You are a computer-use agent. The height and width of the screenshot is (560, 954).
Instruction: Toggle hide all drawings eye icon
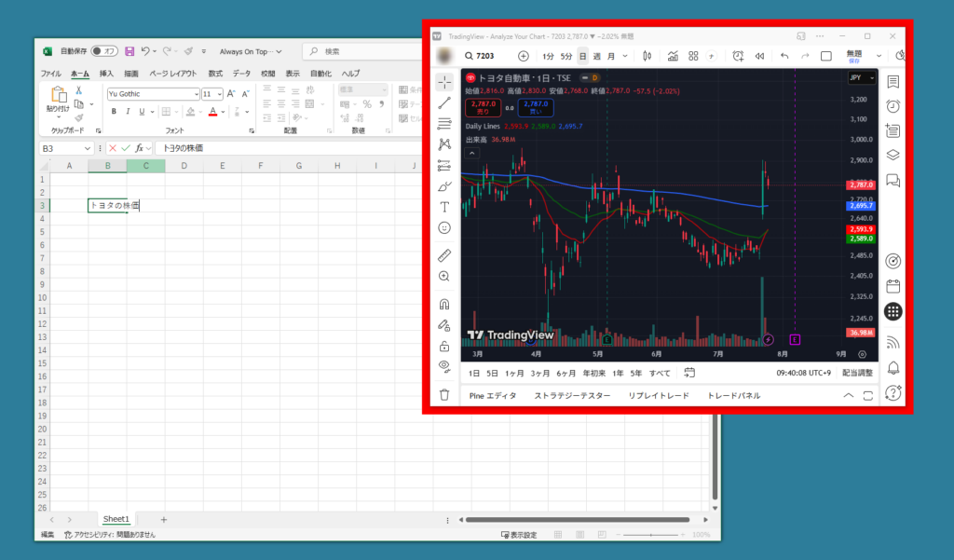[444, 366]
